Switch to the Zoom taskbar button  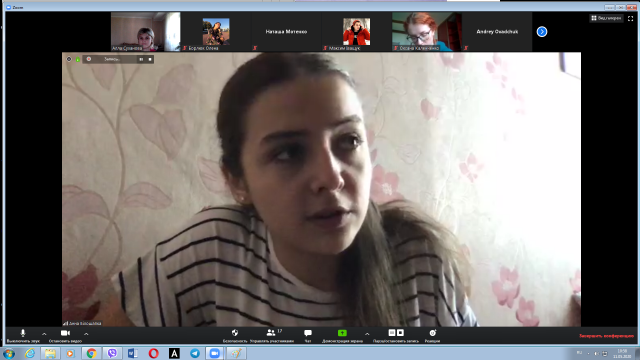click(215, 353)
